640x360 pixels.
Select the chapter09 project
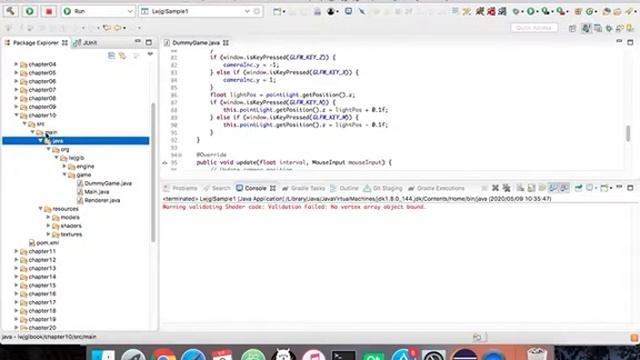click(42, 107)
